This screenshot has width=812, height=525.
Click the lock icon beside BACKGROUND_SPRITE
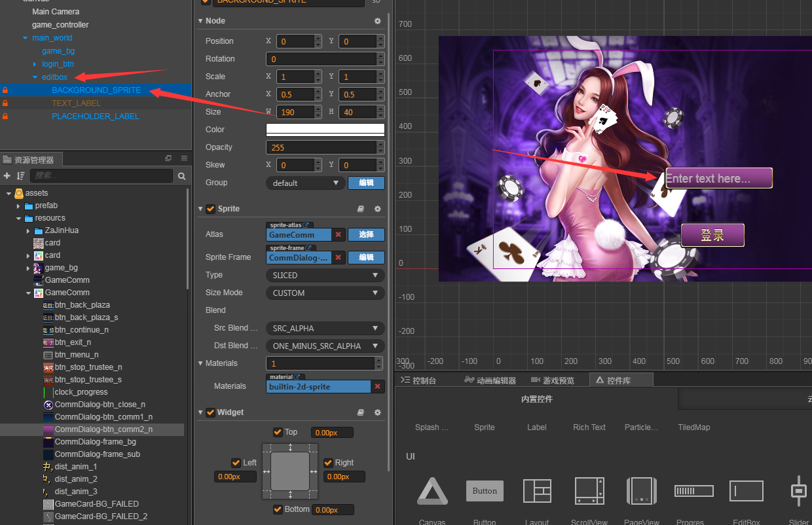(5, 90)
